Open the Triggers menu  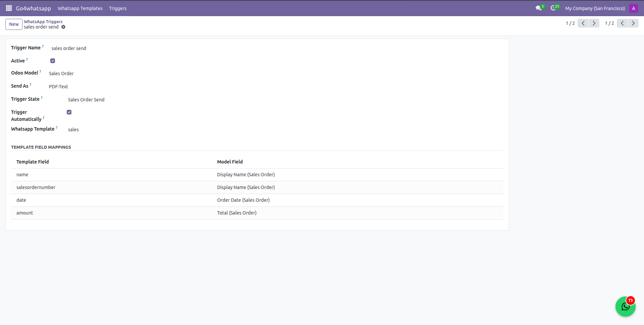coord(118,8)
